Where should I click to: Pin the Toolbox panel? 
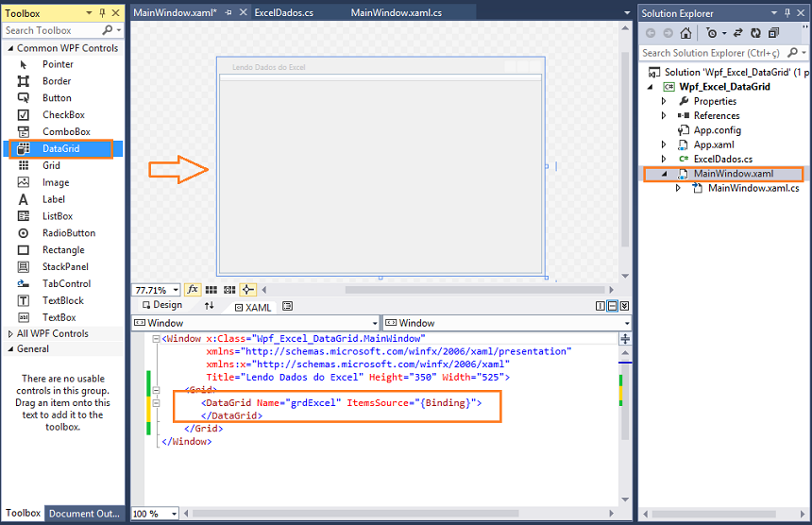[x=103, y=13]
